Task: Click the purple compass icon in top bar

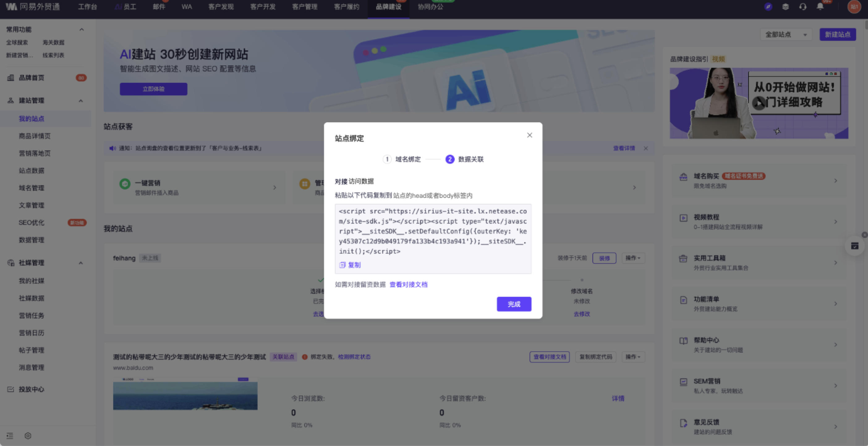Action: (768, 7)
